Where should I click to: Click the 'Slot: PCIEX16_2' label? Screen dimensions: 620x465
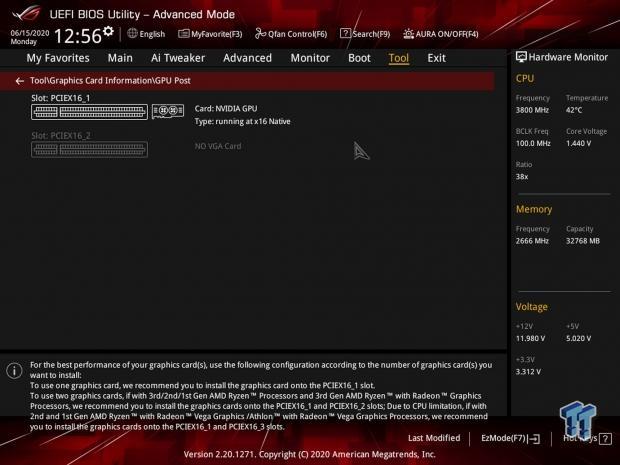point(61,136)
